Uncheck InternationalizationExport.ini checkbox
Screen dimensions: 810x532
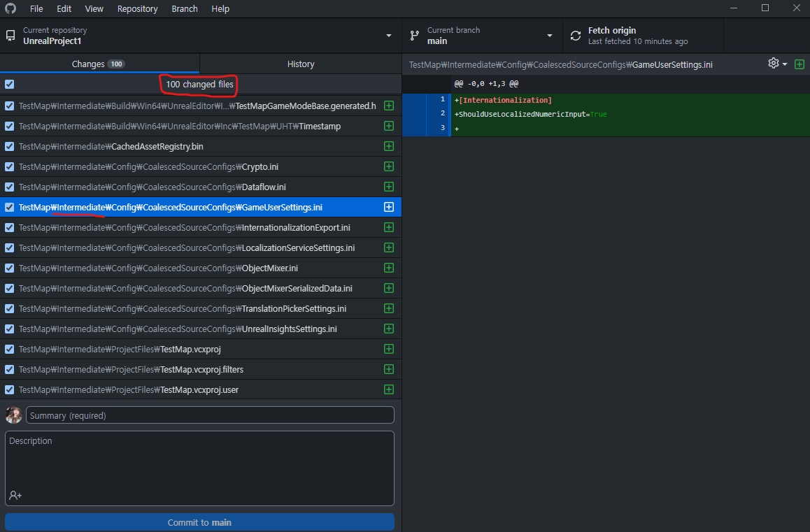9,227
